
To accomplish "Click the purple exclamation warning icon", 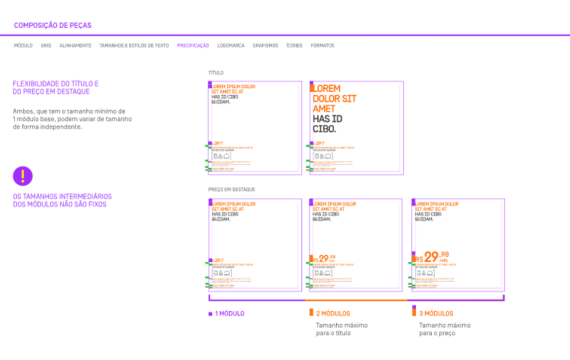I will [x=23, y=176].
